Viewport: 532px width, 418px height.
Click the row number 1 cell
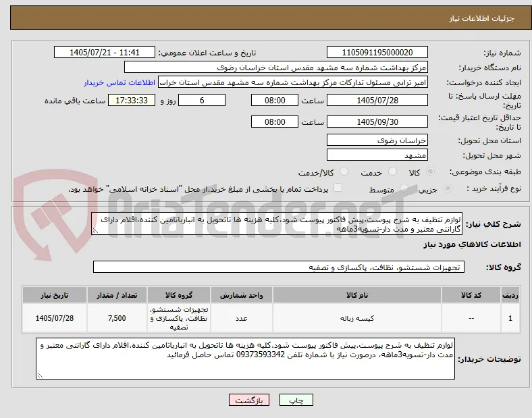[x=510, y=318]
